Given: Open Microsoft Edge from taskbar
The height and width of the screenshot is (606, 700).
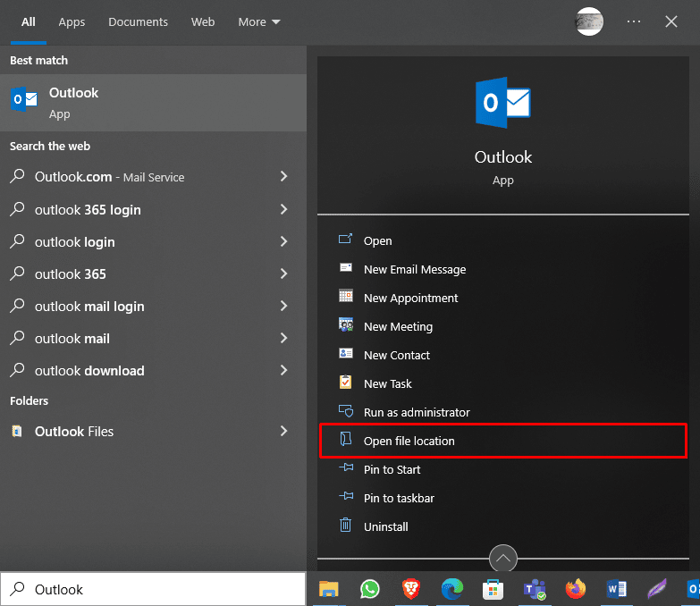Looking at the screenshot, I should pyautogui.click(x=451, y=589).
